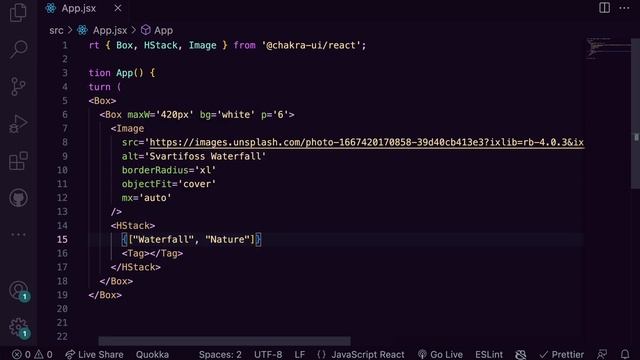
Task: Open the unsplash image URL link
Action: [x=367, y=142]
